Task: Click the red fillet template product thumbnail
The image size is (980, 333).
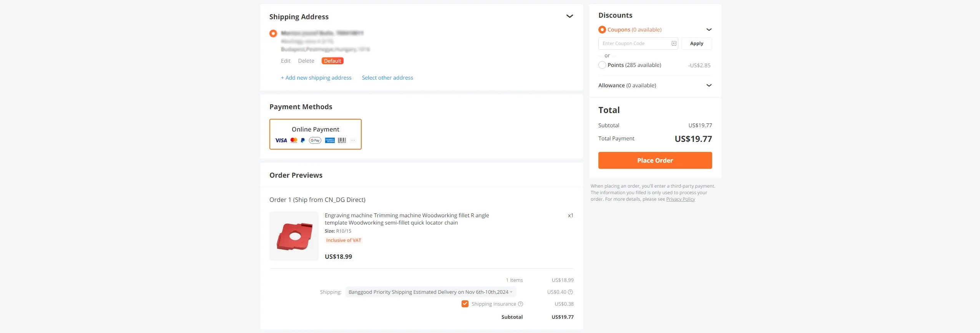Action: [x=294, y=236]
